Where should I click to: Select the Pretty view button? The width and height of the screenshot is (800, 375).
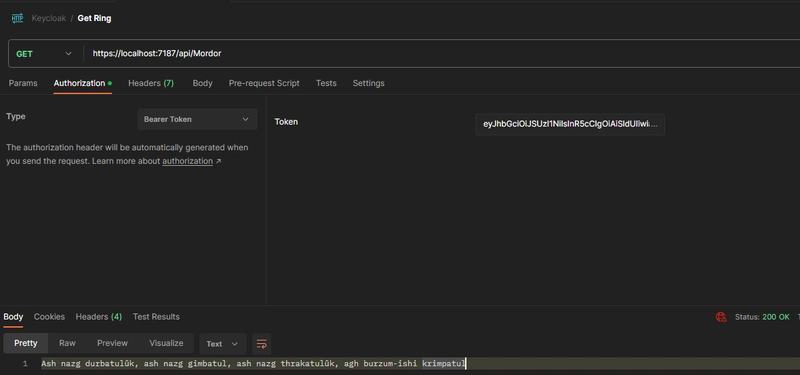(26, 343)
